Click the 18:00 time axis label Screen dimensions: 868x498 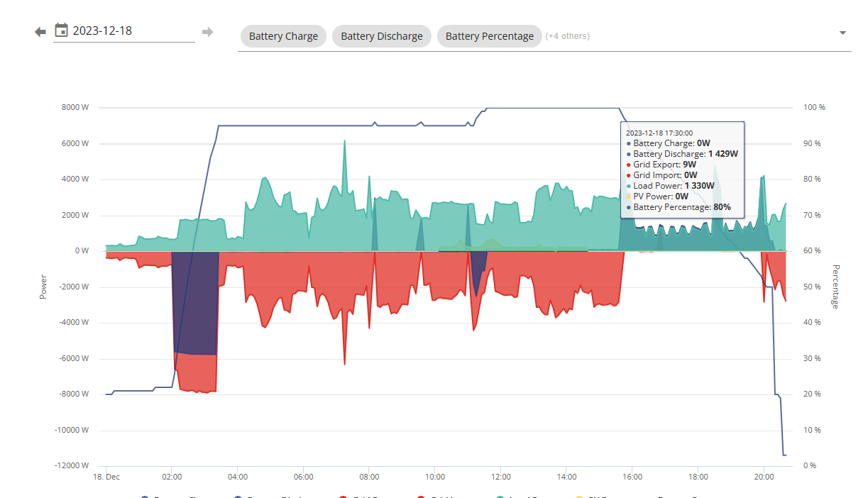coord(698,477)
